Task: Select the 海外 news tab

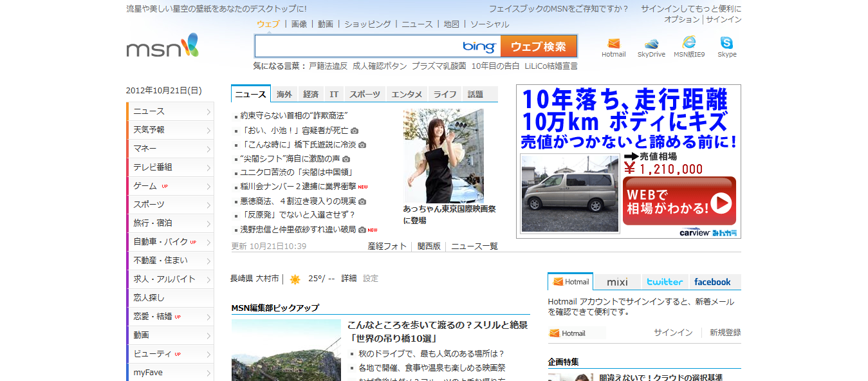Action: 284,94
